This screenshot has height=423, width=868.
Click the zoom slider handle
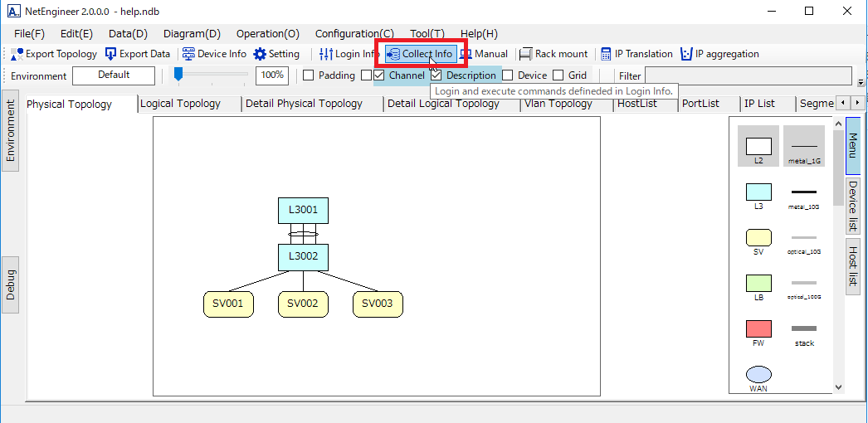(178, 74)
